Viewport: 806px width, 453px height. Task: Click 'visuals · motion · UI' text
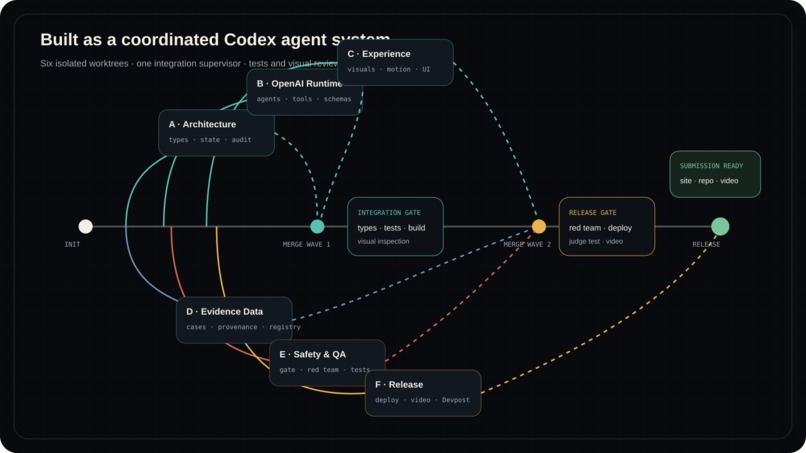pyautogui.click(x=389, y=69)
